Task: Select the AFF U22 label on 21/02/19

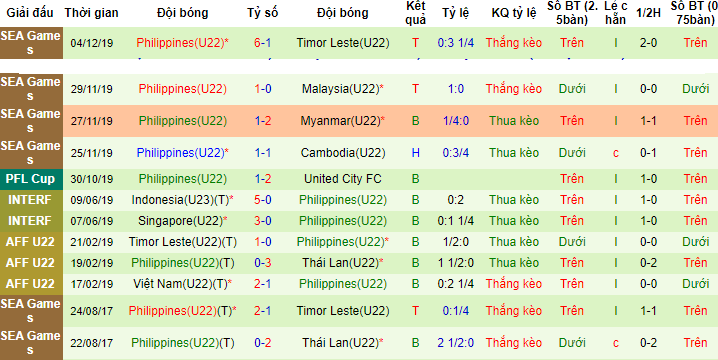Action: 30,242
